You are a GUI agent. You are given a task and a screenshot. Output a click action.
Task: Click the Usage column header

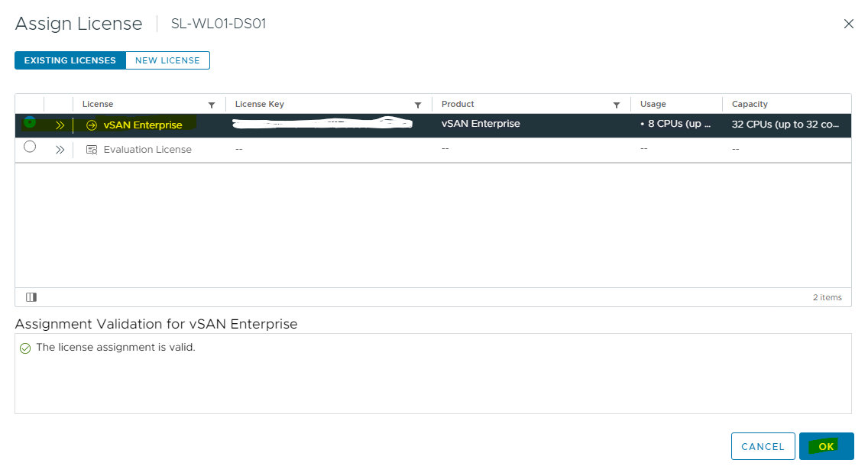pos(653,104)
